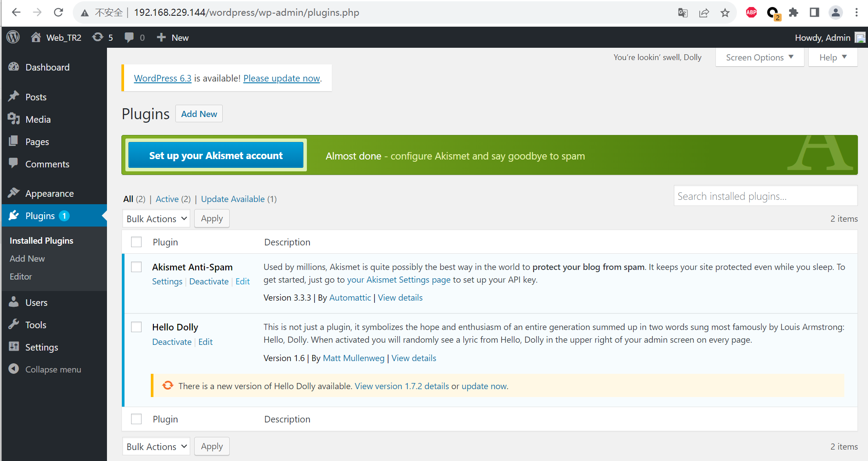The width and height of the screenshot is (868, 461).
Task: Open the Web_TR2 site home icon
Action: pyautogui.click(x=36, y=37)
